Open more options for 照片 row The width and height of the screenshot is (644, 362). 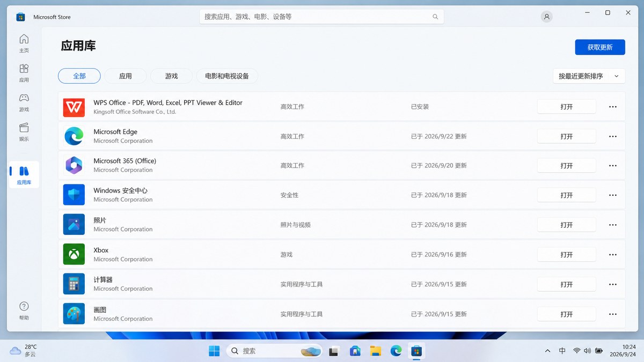tap(613, 225)
